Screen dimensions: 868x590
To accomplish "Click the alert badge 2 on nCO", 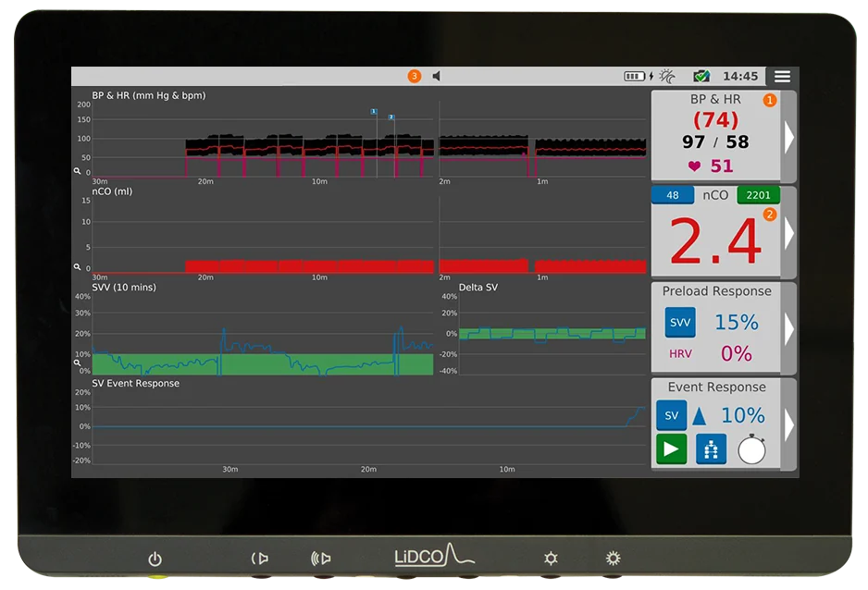I will pos(770,215).
